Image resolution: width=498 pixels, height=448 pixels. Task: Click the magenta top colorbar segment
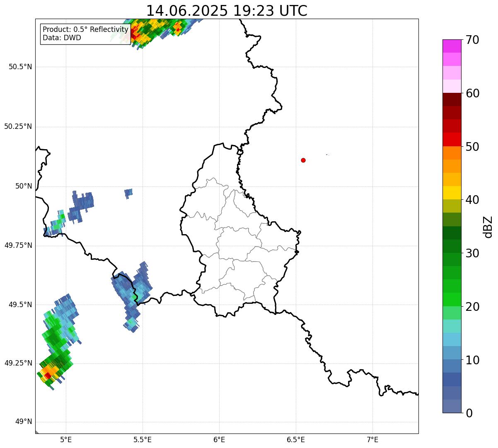click(x=452, y=46)
